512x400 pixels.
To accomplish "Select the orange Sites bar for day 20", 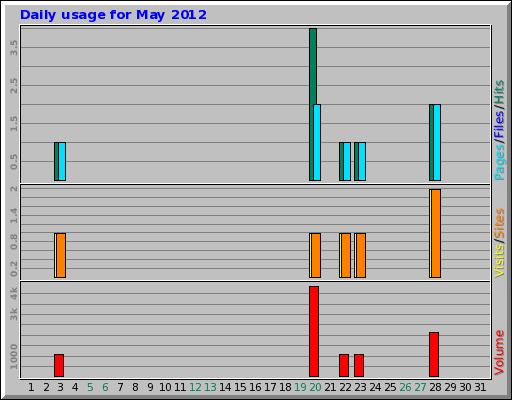I will (x=316, y=255).
